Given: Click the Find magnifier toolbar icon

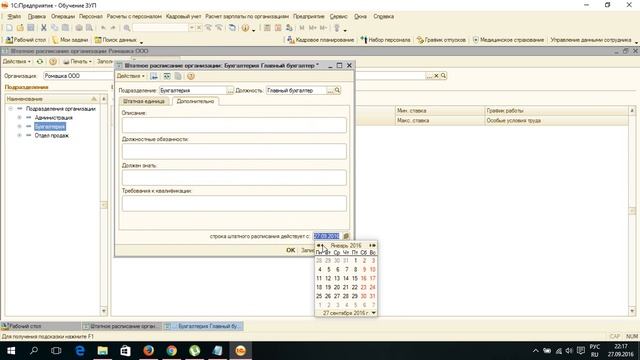Looking at the screenshot, I should (x=127, y=28).
